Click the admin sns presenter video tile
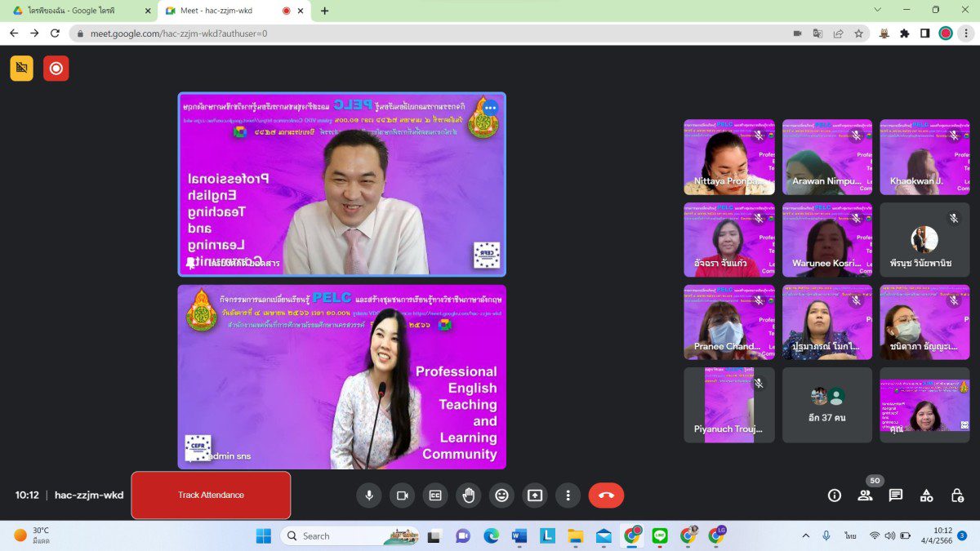 pos(342,376)
